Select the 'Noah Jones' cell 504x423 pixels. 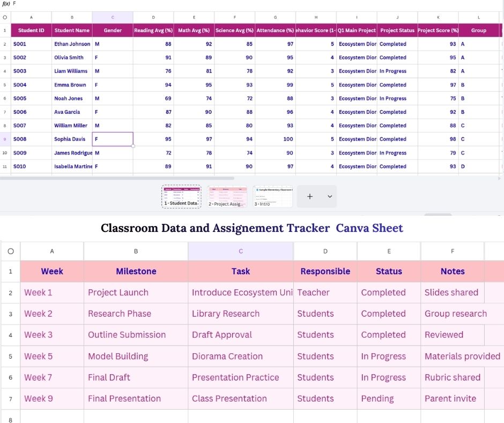point(72,98)
